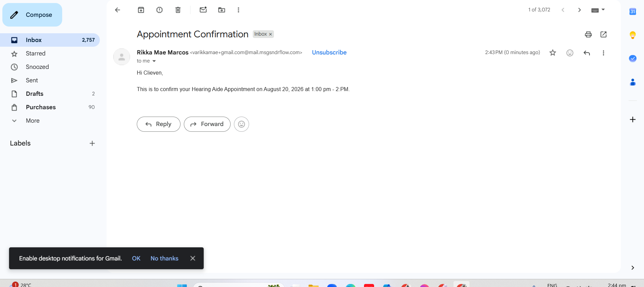Click the Move to folder icon

[222, 10]
